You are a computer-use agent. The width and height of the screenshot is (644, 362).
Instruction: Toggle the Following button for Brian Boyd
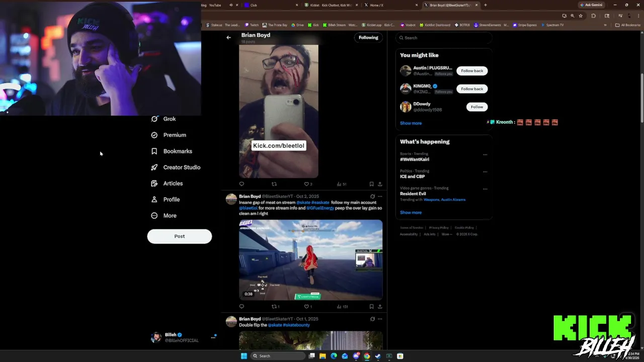[x=368, y=38]
